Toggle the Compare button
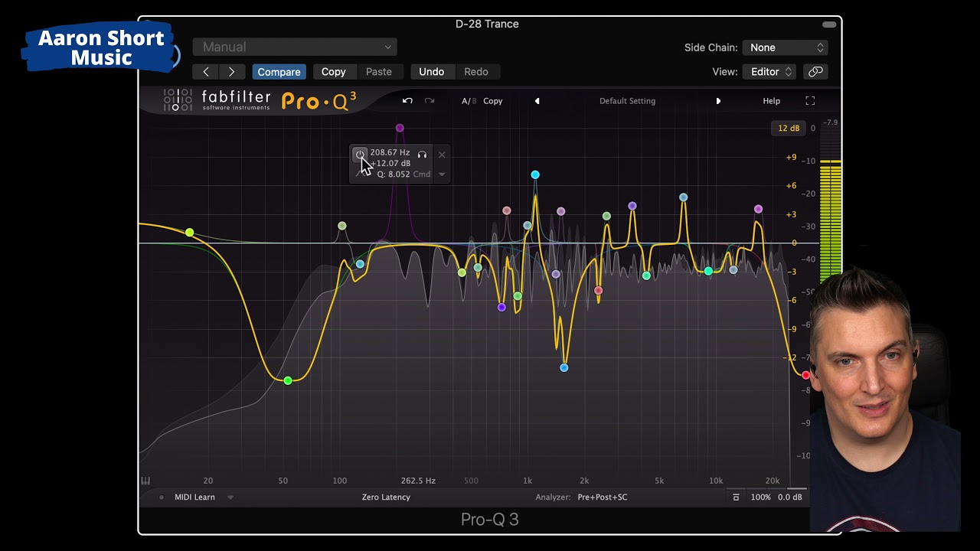980x551 pixels. click(279, 72)
